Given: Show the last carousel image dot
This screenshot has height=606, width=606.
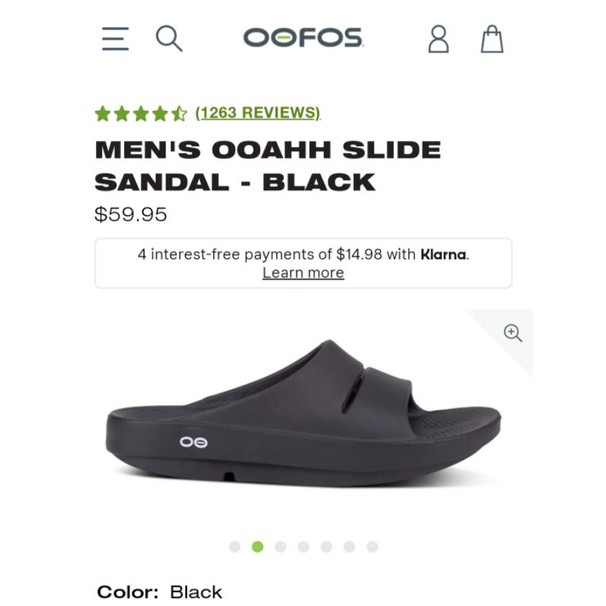Looking at the screenshot, I should pyautogui.click(x=372, y=547).
